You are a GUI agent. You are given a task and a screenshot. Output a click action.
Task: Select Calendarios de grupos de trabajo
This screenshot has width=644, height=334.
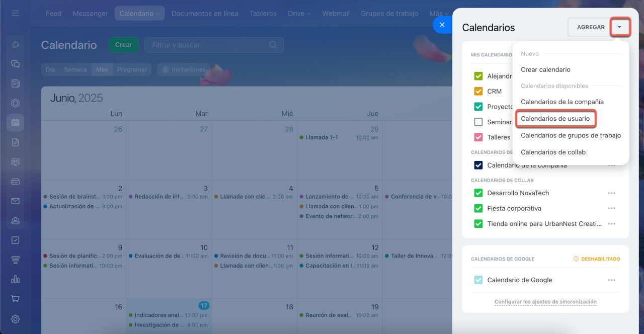click(x=571, y=135)
